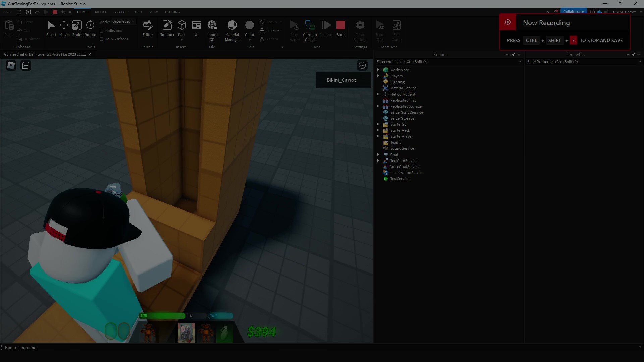Expand the Workspace tree node
Screen dimensions: 644x362
[x=378, y=70]
